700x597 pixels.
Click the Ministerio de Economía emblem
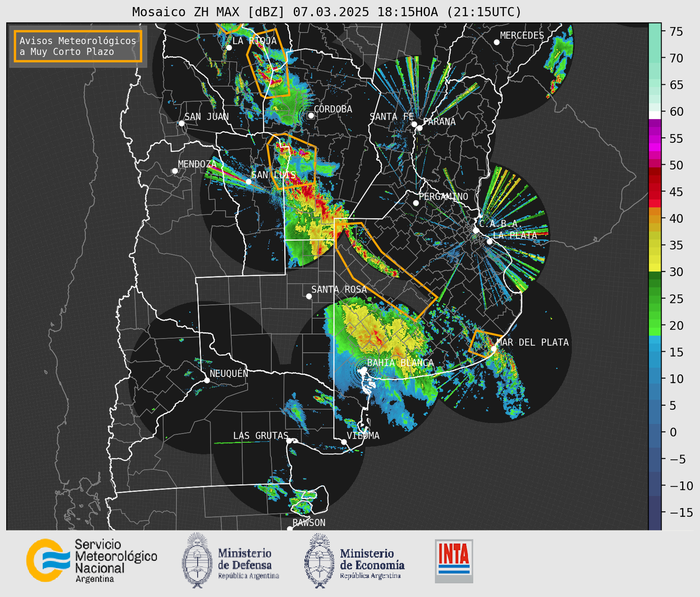[320, 560]
